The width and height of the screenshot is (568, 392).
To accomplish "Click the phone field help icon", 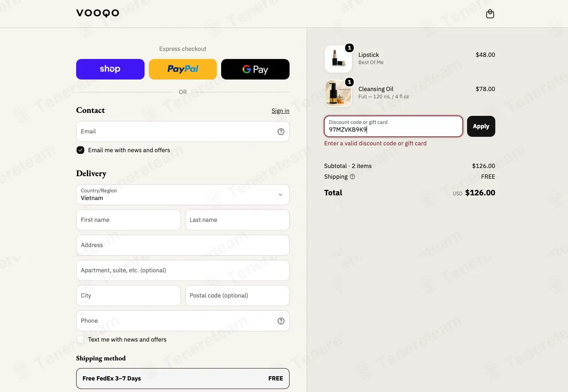I will coord(281,321).
